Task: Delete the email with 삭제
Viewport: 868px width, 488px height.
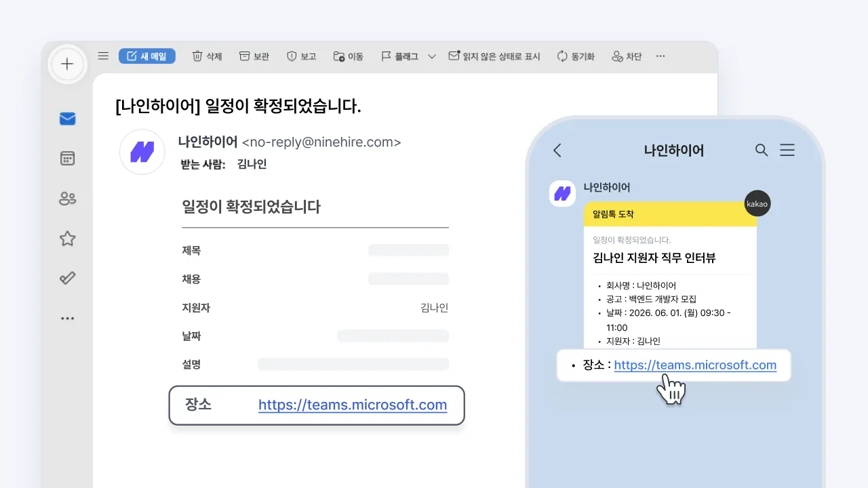Action: coord(208,56)
